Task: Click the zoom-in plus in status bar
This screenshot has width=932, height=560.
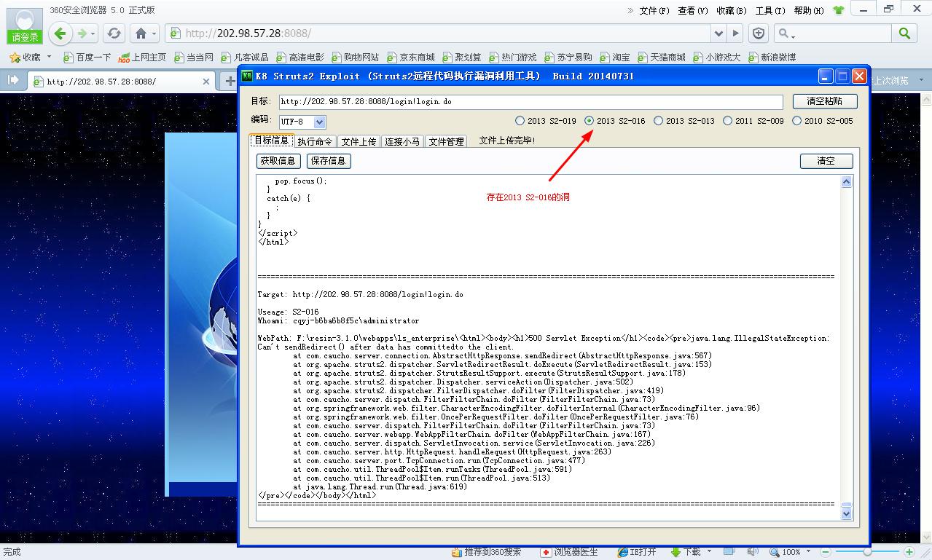Action: click(909, 553)
